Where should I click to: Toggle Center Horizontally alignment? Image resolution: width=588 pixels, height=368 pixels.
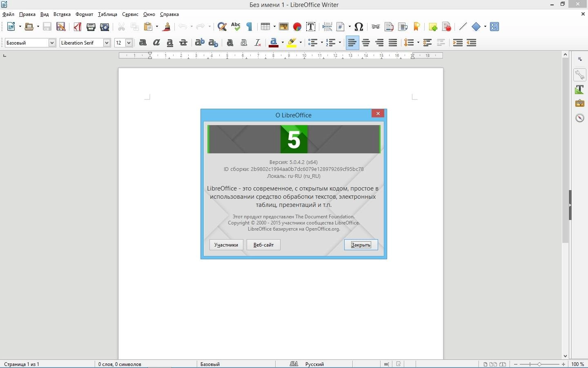point(366,43)
